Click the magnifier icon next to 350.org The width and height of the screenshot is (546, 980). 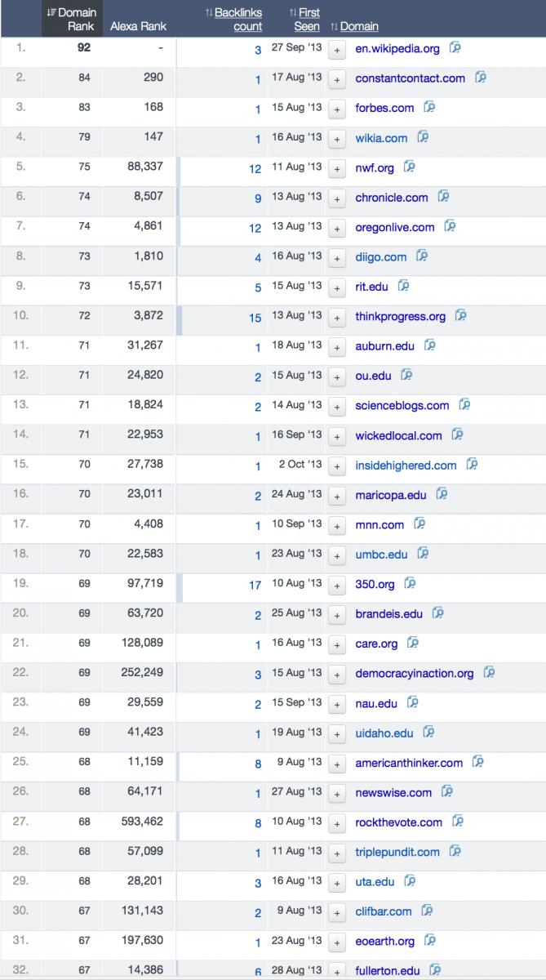411,583
